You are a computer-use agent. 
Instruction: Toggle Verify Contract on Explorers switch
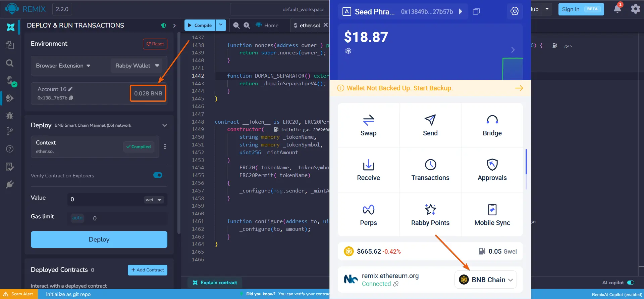158,175
